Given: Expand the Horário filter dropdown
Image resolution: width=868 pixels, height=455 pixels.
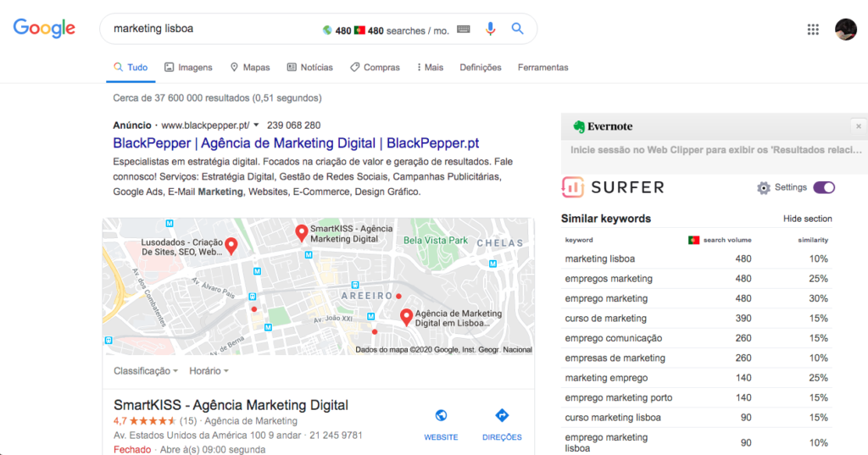Looking at the screenshot, I should tap(209, 371).
